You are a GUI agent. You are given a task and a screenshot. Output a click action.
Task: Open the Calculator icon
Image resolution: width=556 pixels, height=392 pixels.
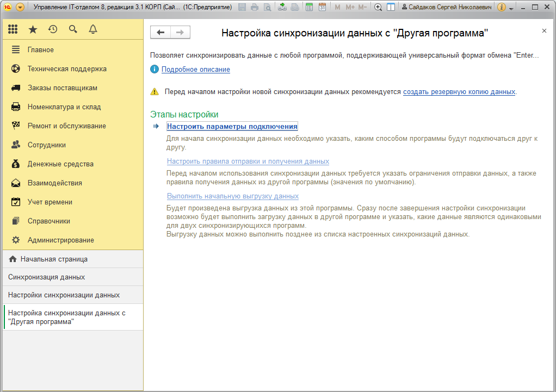(309, 7)
